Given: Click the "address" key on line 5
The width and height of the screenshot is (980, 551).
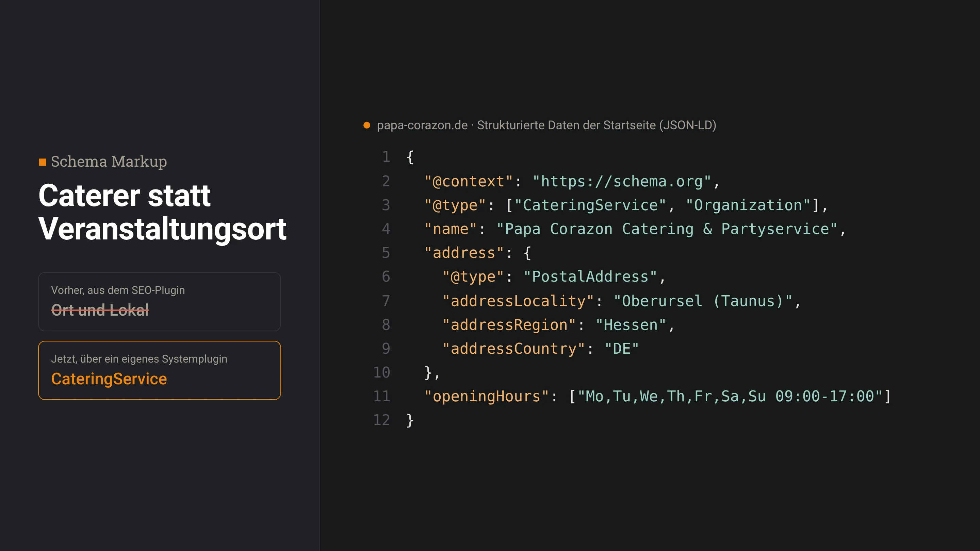Looking at the screenshot, I should [464, 253].
